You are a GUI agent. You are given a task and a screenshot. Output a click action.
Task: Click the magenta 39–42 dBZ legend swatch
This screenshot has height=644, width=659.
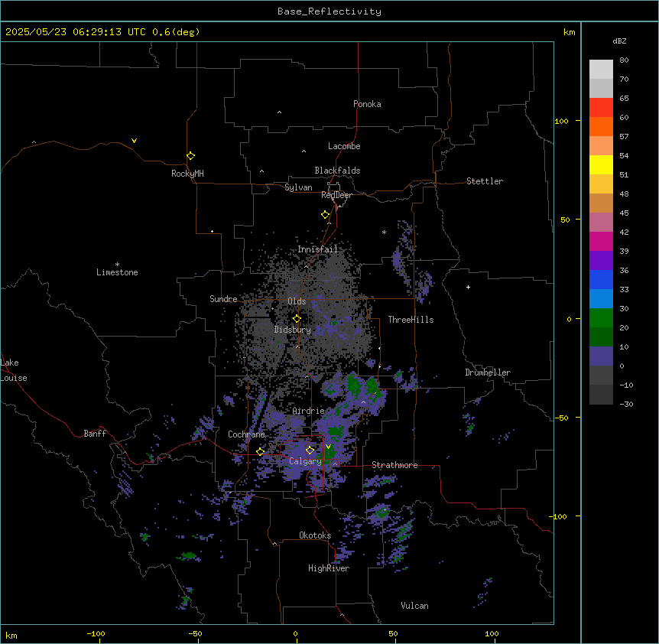[601, 241]
